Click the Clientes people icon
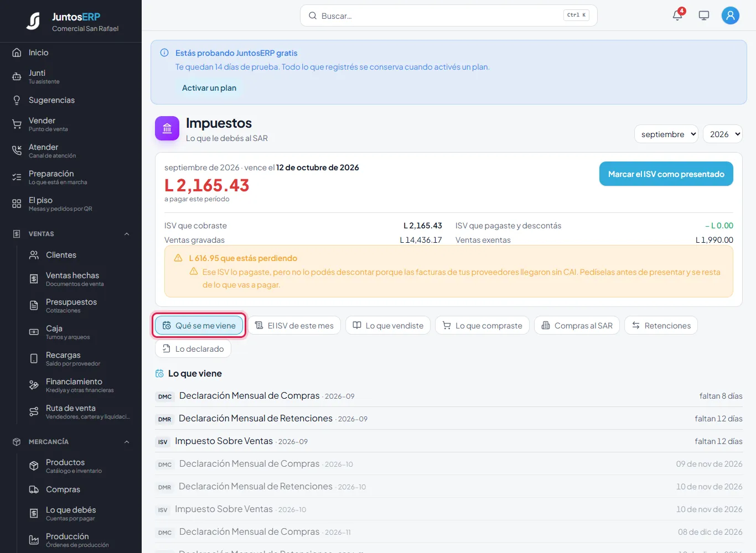The height and width of the screenshot is (553, 756). coord(34,255)
